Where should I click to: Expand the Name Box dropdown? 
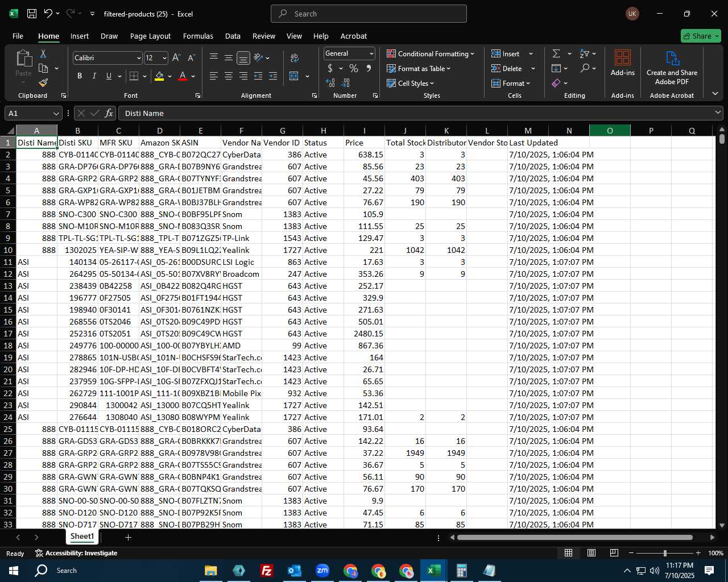56,114
